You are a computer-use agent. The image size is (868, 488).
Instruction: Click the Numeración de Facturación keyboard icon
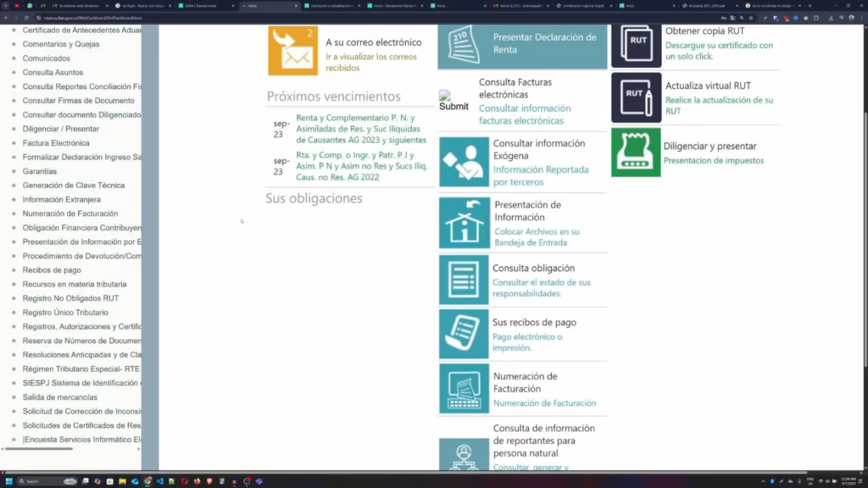coord(464,388)
